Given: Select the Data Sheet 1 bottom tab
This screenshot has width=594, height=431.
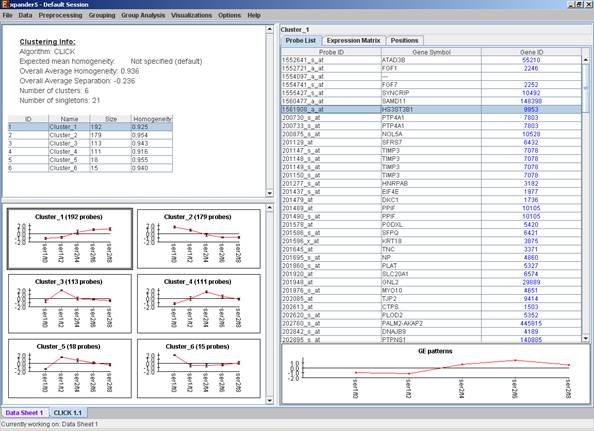Looking at the screenshot, I should [24, 413].
